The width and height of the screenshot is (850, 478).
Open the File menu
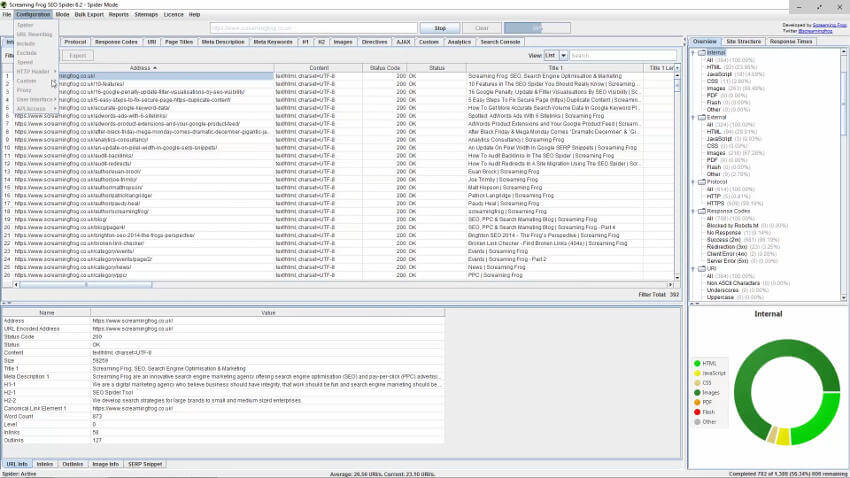tap(7, 15)
